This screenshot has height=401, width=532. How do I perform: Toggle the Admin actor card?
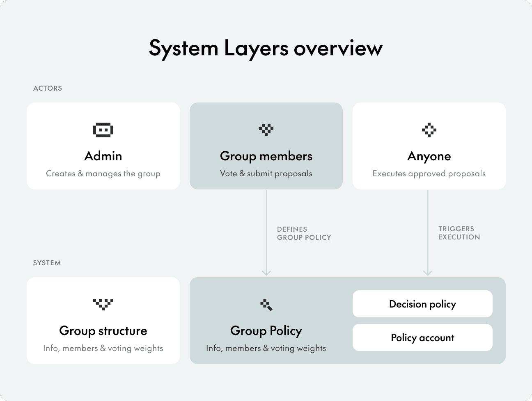click(x=103, y=146)
